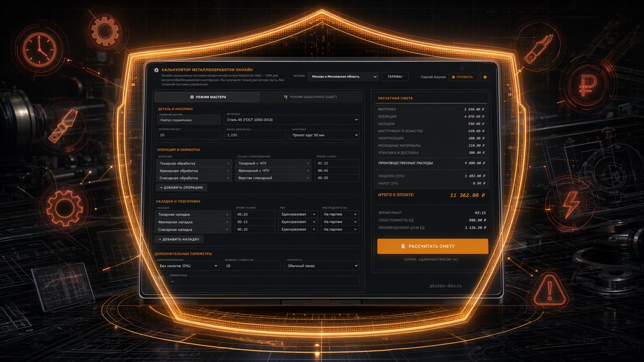Image resolution: width=644 pixels, height=362 pixels.
Task: Expand the Материал dropdown showing Сталь 45
Action: (x=292, y=120)
